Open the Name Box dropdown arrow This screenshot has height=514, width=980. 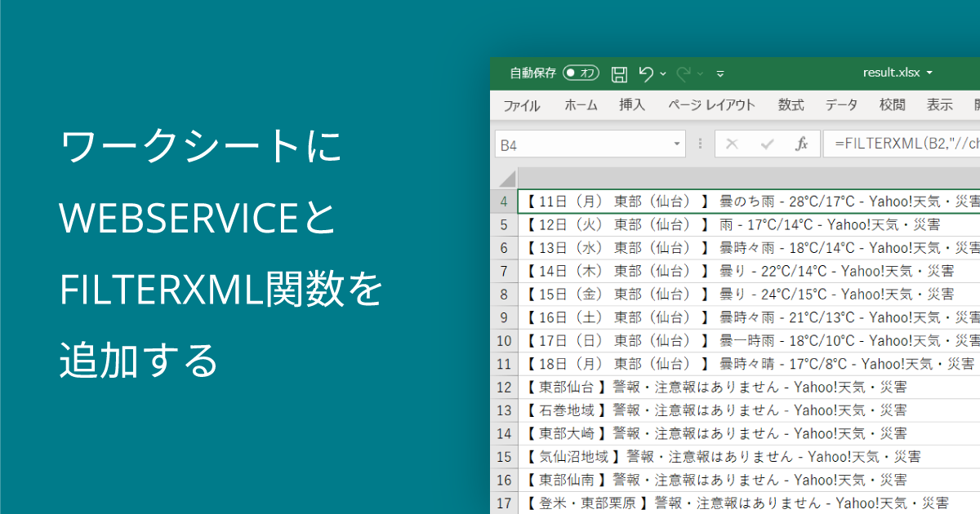678,143
